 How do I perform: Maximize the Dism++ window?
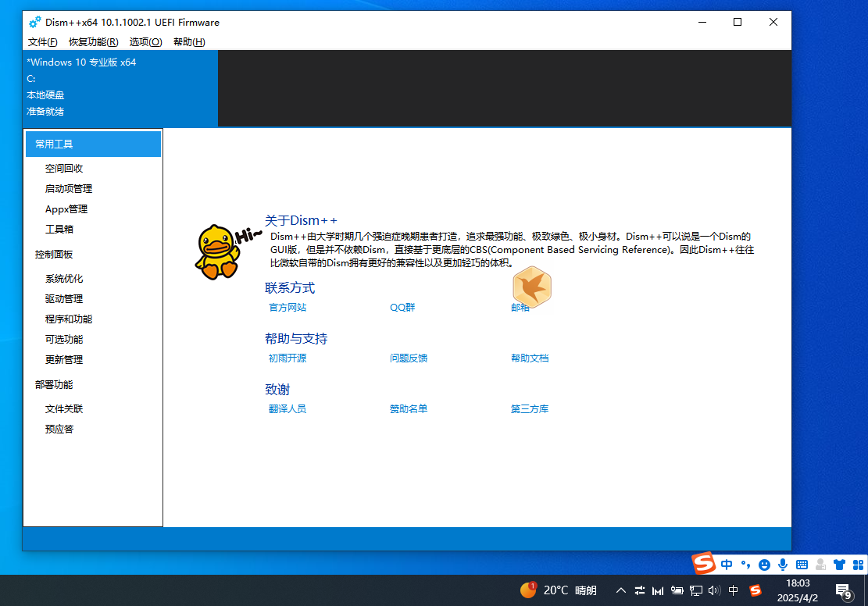(x=738, y=22)
